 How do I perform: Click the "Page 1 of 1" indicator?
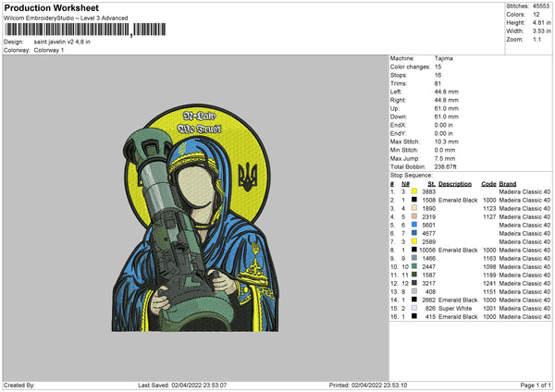[536, 386]
